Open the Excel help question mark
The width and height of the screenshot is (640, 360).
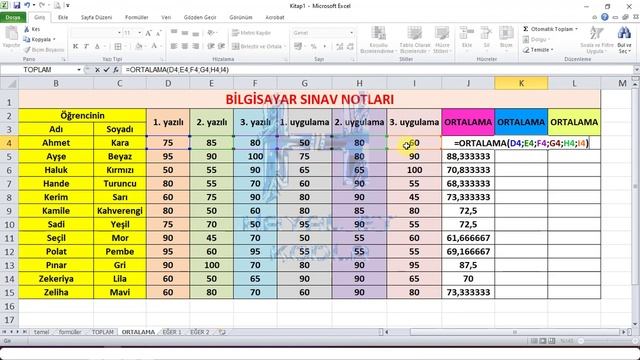coord(605,17)
